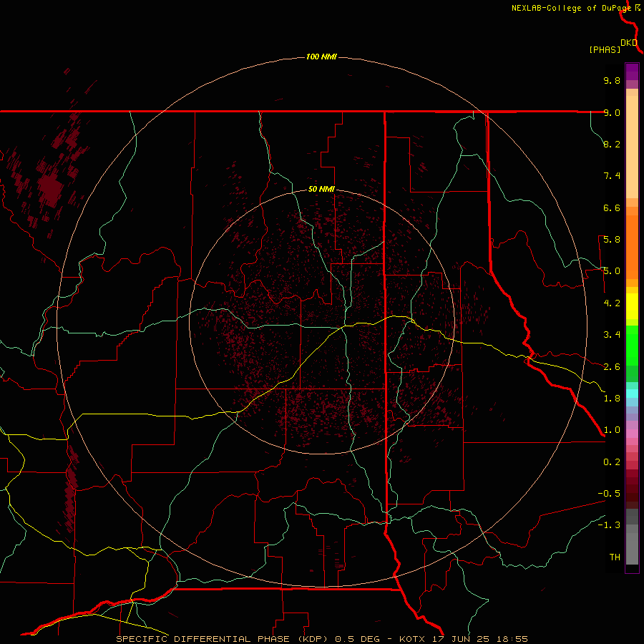Click the 50 NMI range ring label
644x644 pixels.
321,189
